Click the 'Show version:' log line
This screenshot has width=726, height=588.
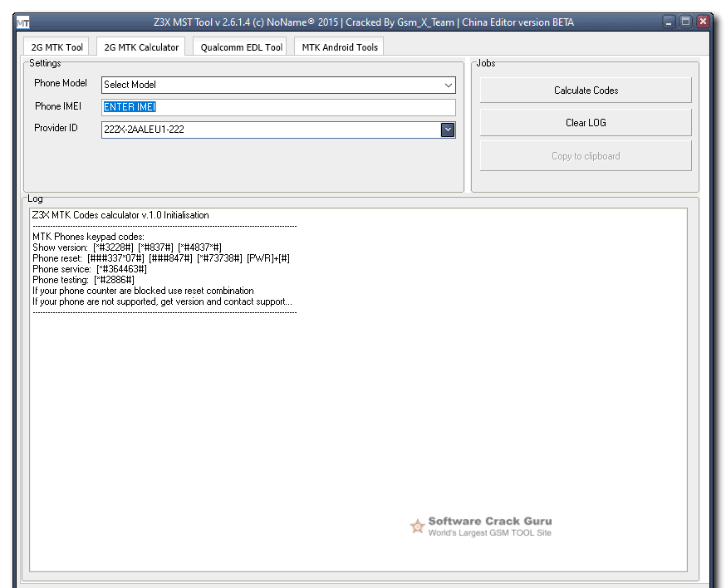(x=127, y=247)
